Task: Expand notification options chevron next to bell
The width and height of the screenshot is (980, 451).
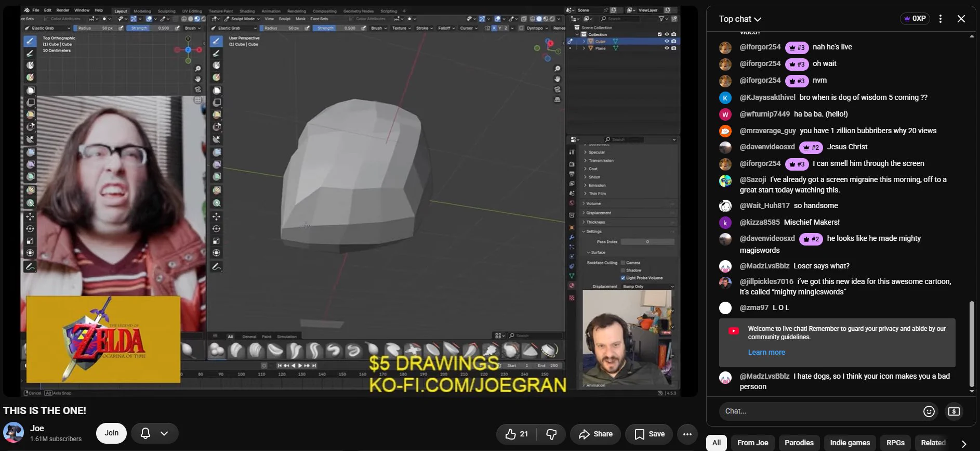Action: click(x=164, y=433)
